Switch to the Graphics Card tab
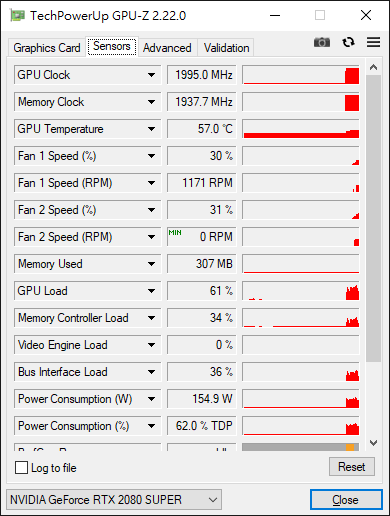The width and height of the screenshot is (390, 516). pos(47,48)
